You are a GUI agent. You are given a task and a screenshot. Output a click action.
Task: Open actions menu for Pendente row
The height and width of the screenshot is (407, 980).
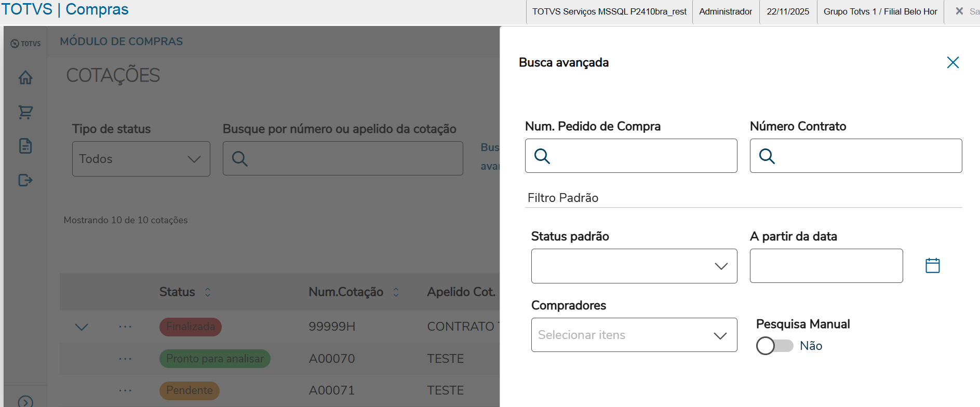click(125, 390)
